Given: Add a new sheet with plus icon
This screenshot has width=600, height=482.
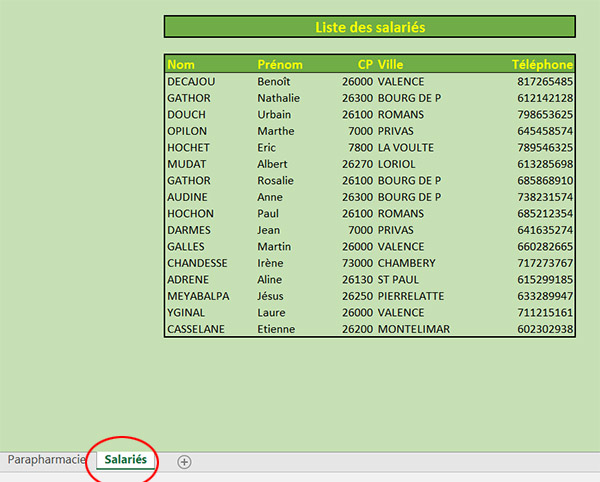Looking at the screenshot, I should tap(184, 462).
